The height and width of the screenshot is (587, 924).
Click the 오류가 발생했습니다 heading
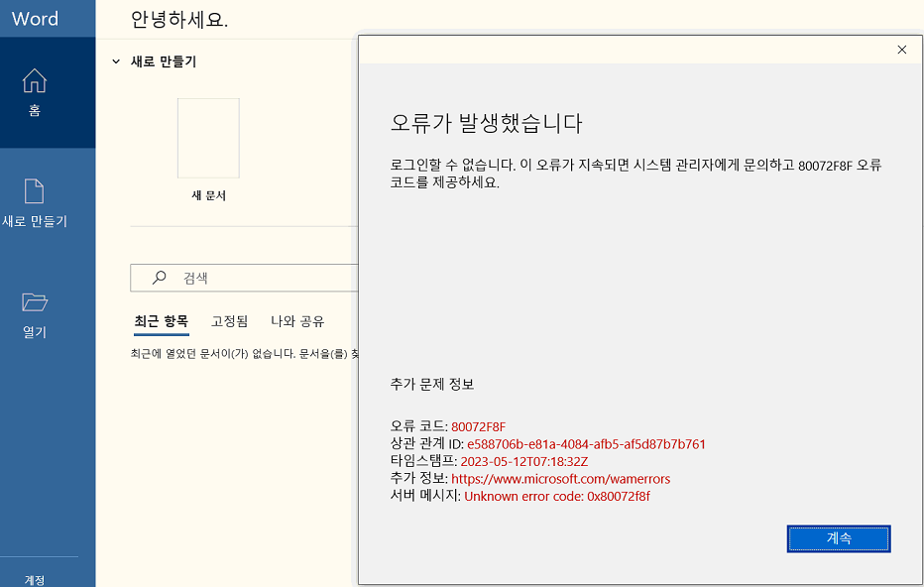tap(486, 123)
